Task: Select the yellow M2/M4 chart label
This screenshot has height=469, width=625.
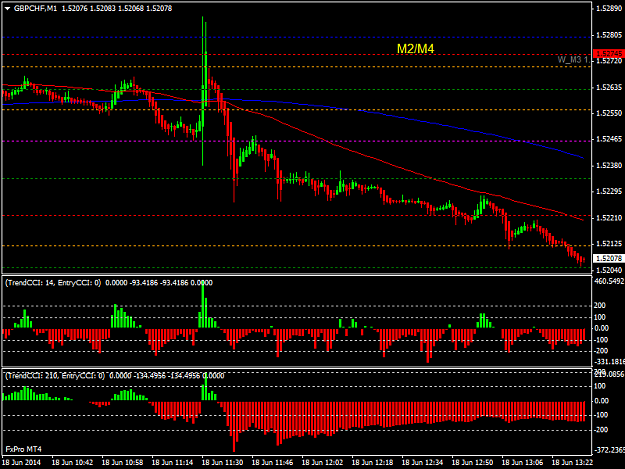Action: click(x=415, y=49)
